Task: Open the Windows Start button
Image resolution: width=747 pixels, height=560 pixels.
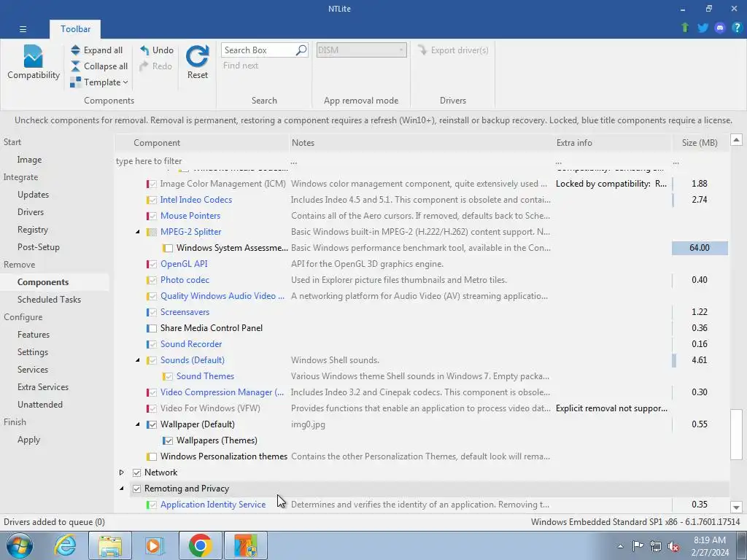Action: [20, 545]
